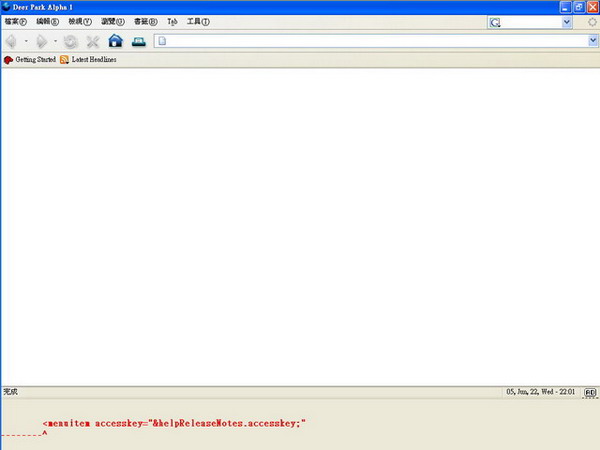The height and width of the screenshot is (450, 600).
Task: Click the Stop loading X icon
Action: [x=93, y=41]
